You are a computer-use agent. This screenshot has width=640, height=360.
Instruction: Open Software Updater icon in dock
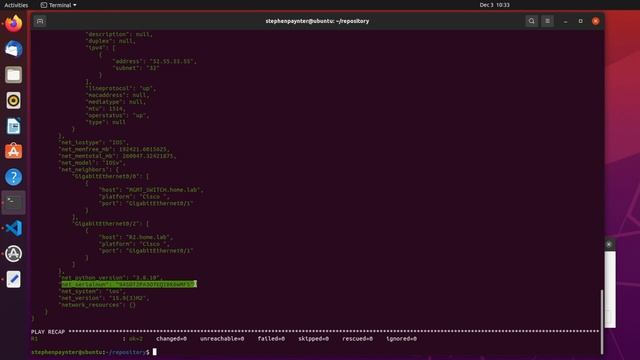tap(13, 254)
